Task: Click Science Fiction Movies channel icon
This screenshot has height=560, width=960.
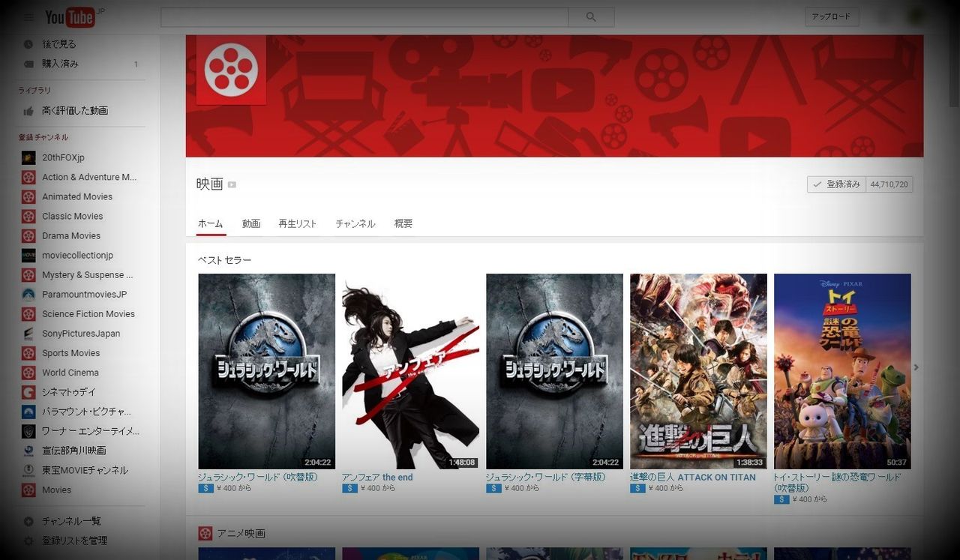Action: point(28,313)
